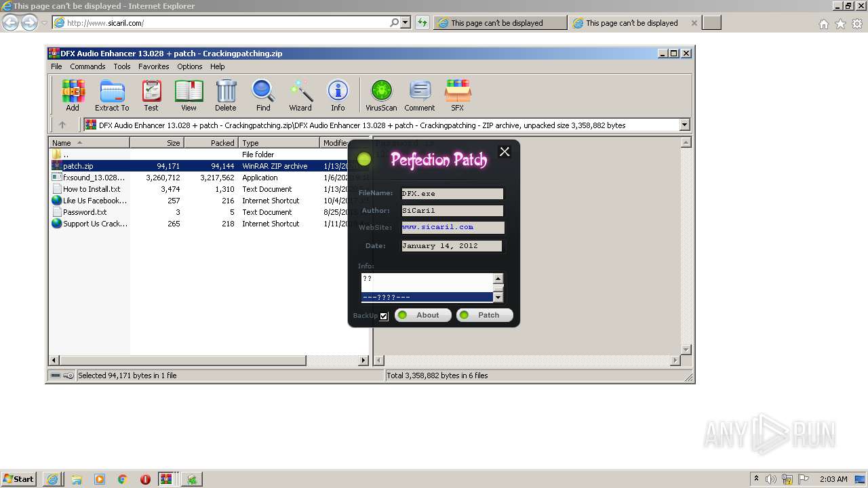This screenshot has width=868, height=488.
Task: Sort by Size column header
Action: (x=157, y=143)
